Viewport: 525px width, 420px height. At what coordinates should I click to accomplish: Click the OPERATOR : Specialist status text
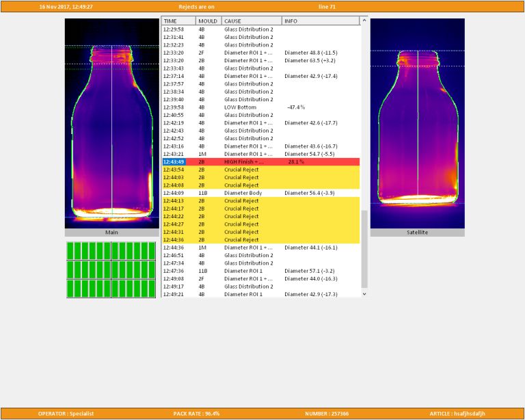66,413
